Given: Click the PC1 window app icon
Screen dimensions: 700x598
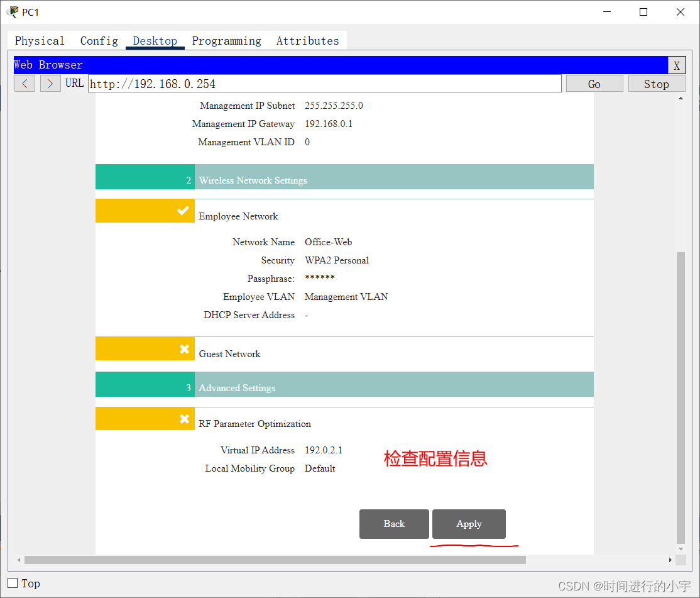Looking at the screenshot, I should pos(13,11).
